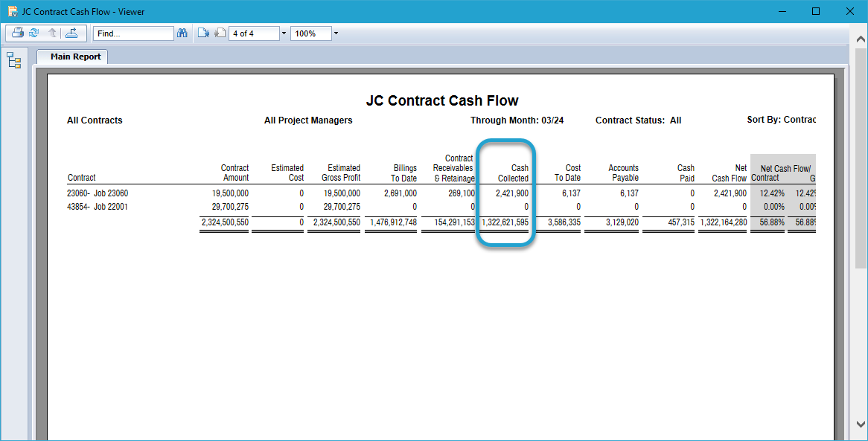
Task: Click the 3,129,020 accounts payable total
Action: tap(622, 222)
